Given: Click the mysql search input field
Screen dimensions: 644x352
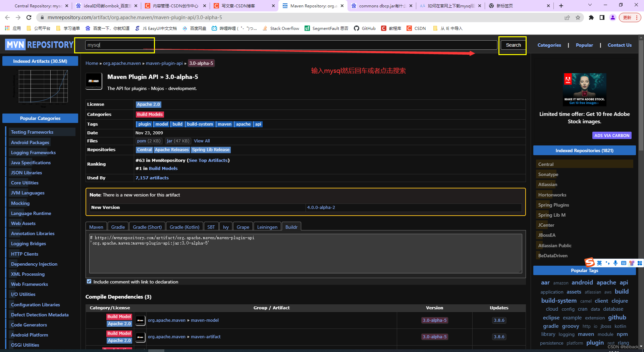Looking at the screenshot, I should tap(291, 45).
